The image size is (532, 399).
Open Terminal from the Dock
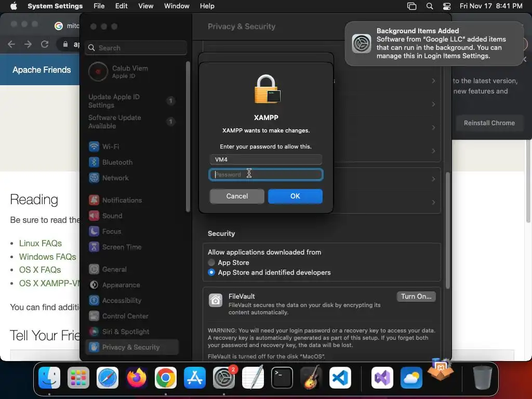[282, 378]
